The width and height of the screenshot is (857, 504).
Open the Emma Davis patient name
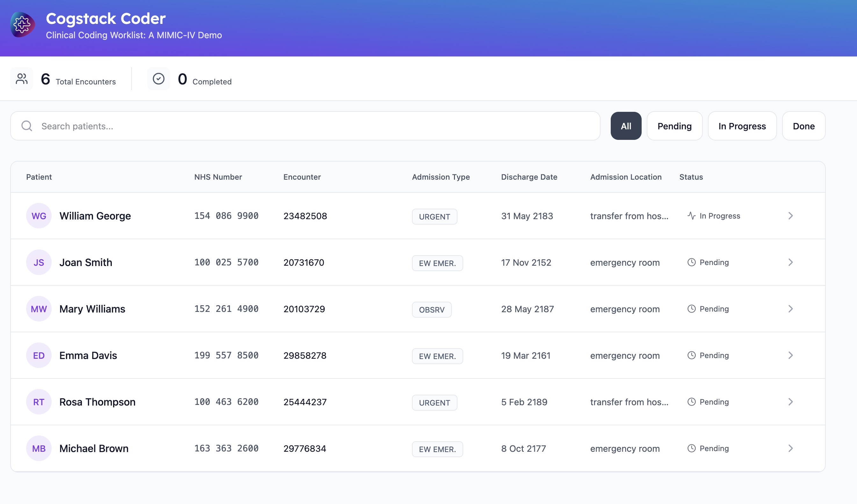[88, 356]
